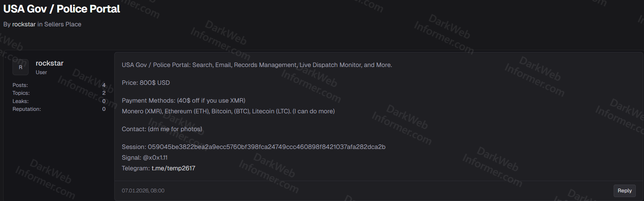Click the first description line of the post
The width and height of the screenshot is (644, 201).
(256, 65)
